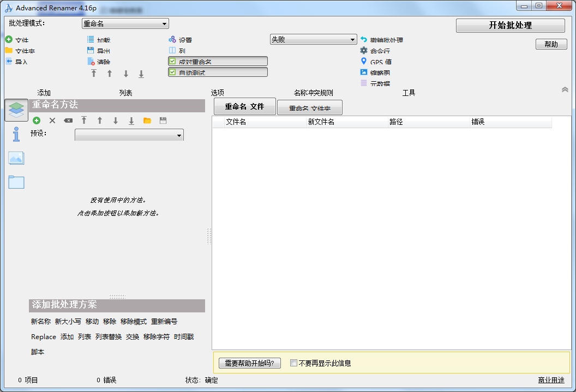The image size is (576, 392).
Task: Click the open preset folder icon
Action: pos(147,120)
